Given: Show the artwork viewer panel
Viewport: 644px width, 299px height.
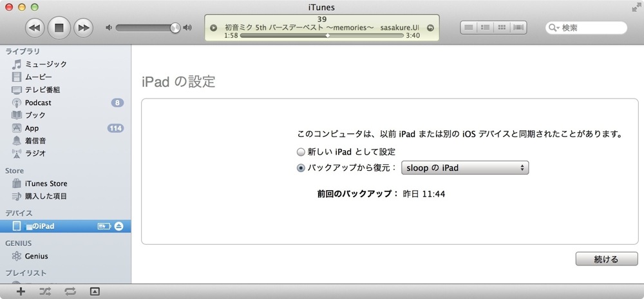Looking at the screenshot, I should 95,292.
